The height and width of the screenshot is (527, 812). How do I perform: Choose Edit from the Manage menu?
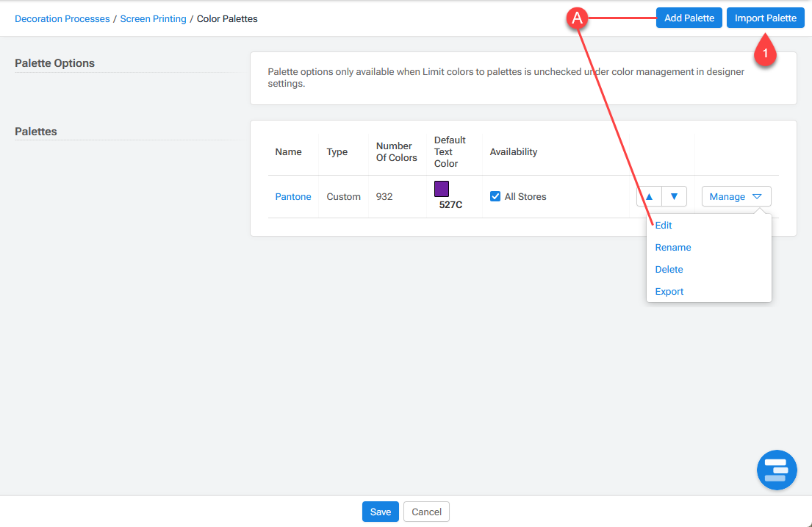point(664,226)
